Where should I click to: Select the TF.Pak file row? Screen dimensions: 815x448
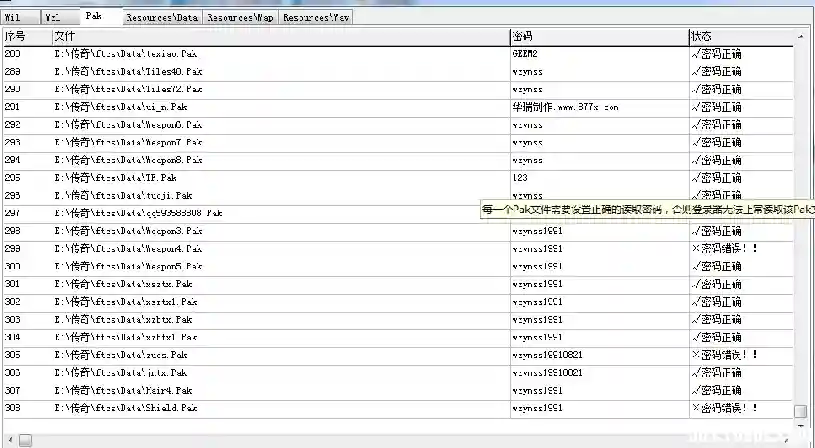(398, 178)
